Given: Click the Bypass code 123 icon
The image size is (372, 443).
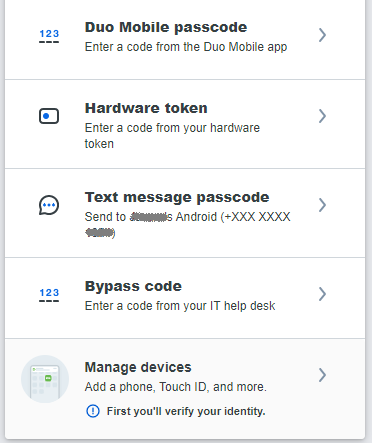Looking at the screenshot, I should pyautogui.click(x=49, y=295).
